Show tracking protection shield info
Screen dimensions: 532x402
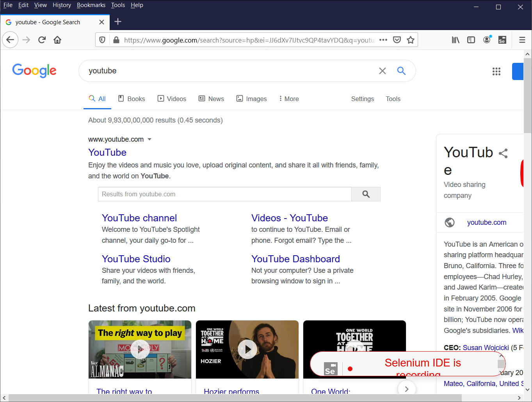click(102, 40)
